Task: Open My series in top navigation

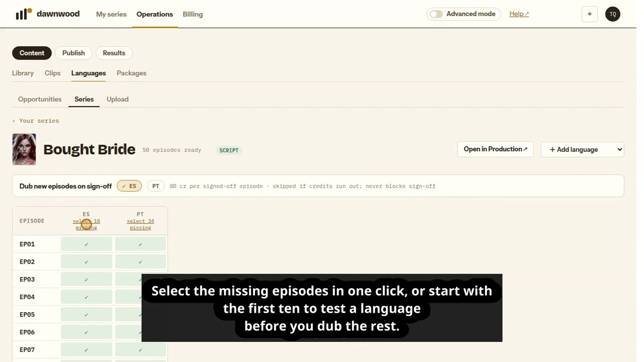Action: [111, 14]
